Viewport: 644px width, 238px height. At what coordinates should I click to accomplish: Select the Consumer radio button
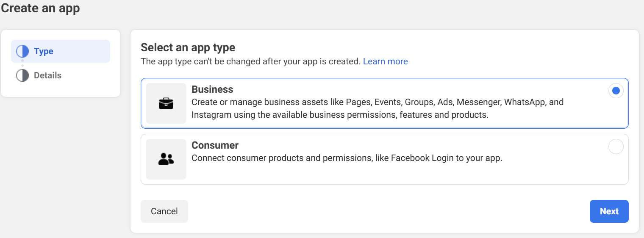pyautogui.click(x=616, y=147)
